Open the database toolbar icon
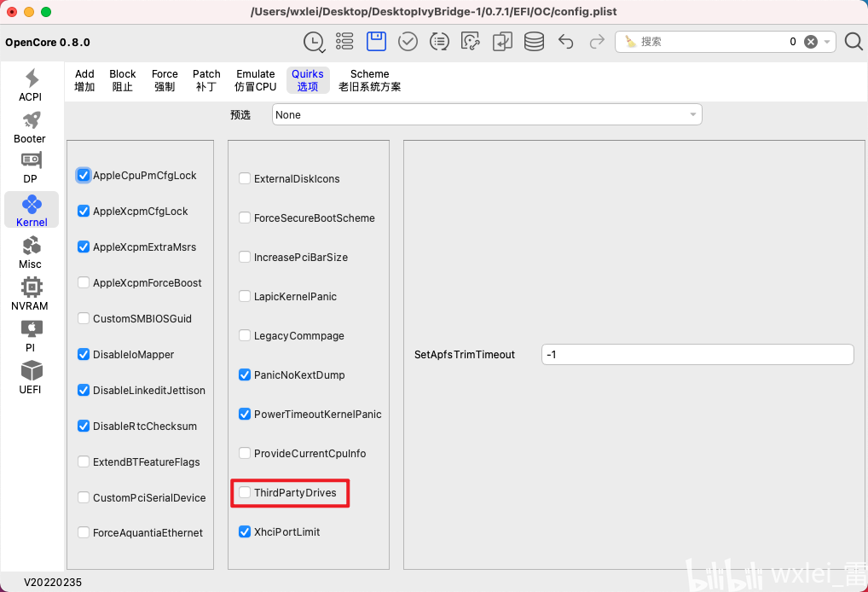 coord(534,42)
